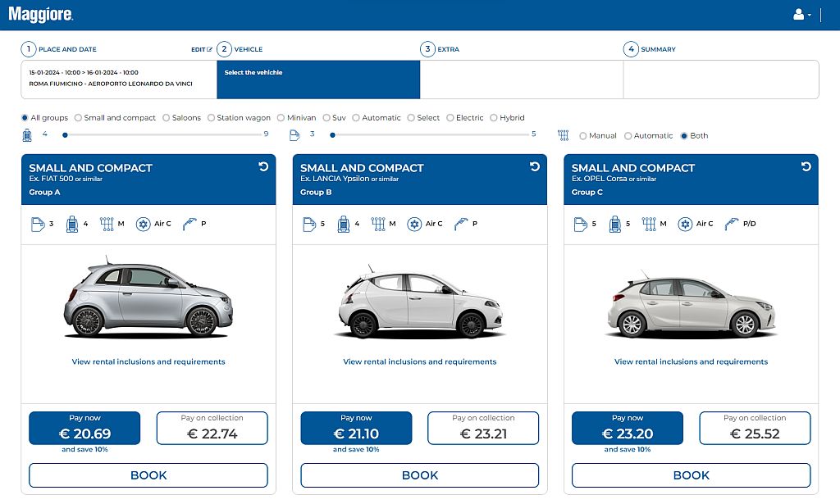This screenshot has width=840, height=504.
Task: Click the manual gearbox icon on Group B card
Action: [x=380, y=223]
